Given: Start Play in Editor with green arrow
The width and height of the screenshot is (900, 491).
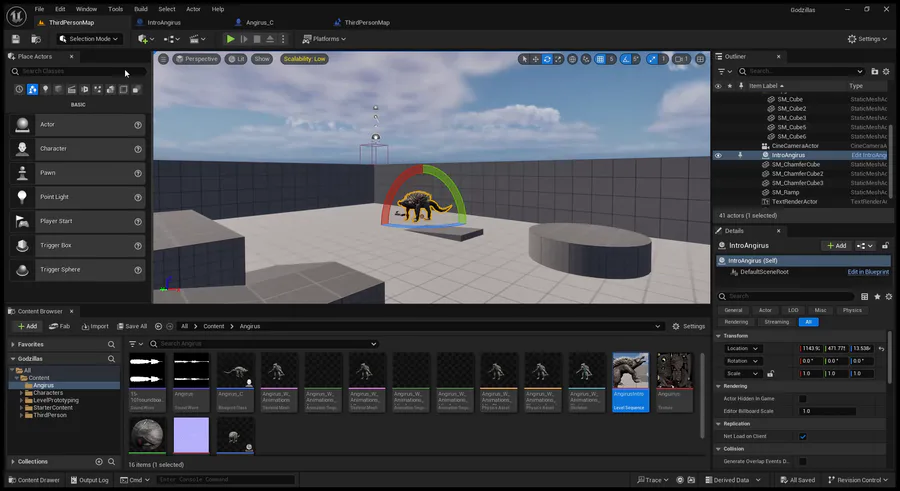Looking at the screenshot, I should pyautogui.click(x=230, y=39).
